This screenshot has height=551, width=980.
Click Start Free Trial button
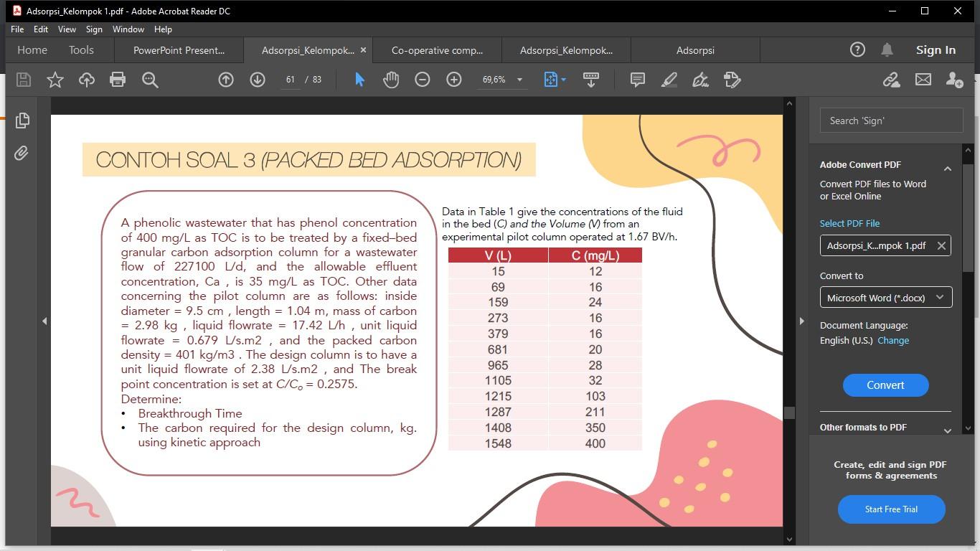click(x=891, y=509)
